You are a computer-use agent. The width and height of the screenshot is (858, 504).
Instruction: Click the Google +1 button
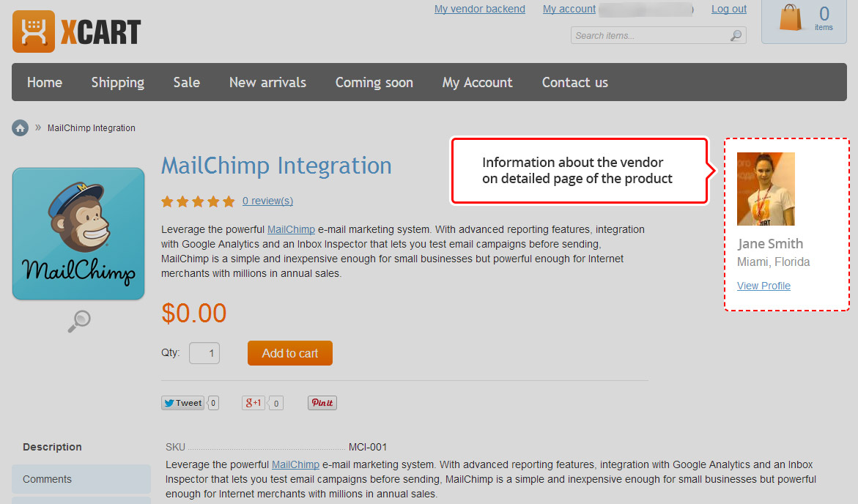[254, 403]
